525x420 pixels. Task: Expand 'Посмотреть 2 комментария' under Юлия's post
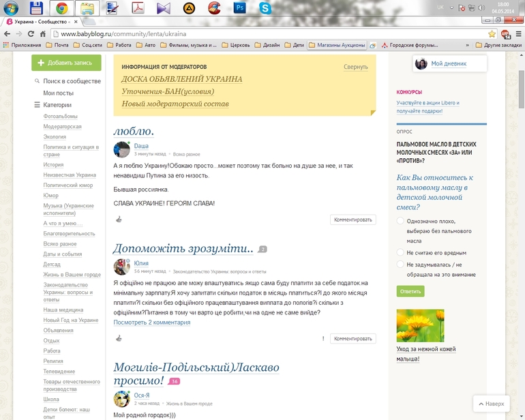tap(151, 322)
